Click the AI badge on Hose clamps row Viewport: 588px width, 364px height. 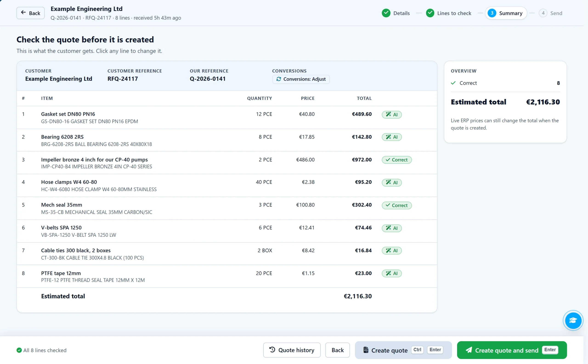pos(392,183)
